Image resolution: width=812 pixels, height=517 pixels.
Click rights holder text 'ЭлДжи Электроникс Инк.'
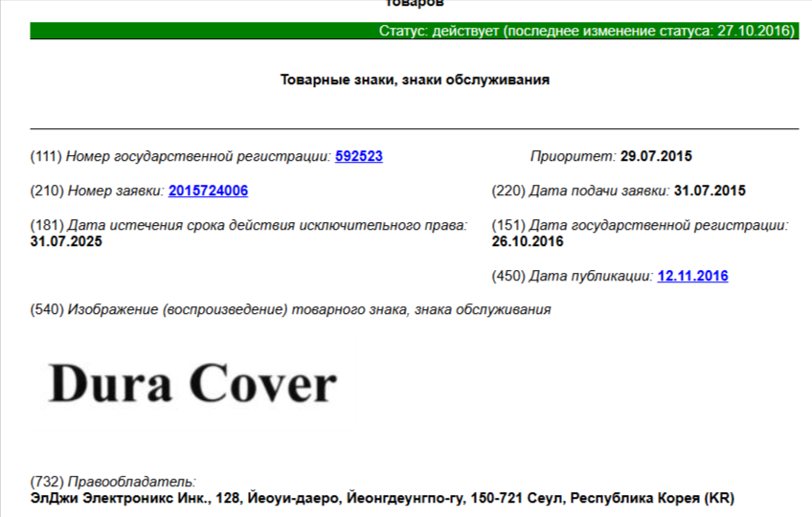click(x=120, y=499)
